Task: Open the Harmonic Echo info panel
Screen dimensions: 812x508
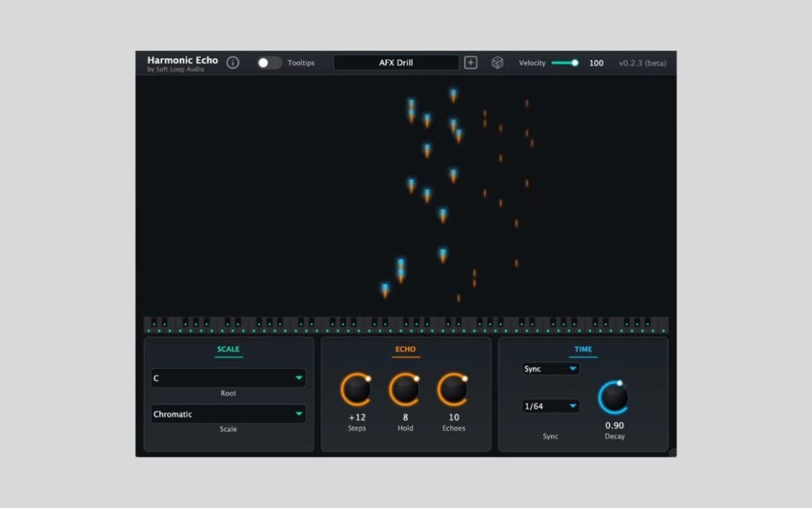Action: click(233, 62)
